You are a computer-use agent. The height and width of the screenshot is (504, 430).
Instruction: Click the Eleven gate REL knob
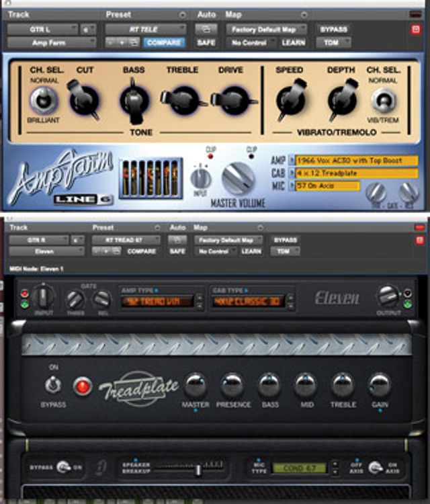102,300
